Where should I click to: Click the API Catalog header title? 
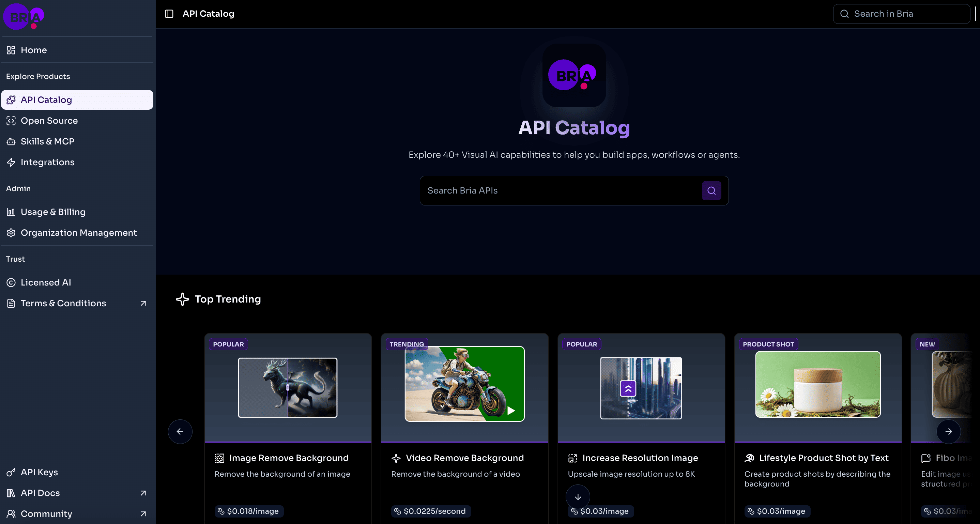click(x=209, y=14)
